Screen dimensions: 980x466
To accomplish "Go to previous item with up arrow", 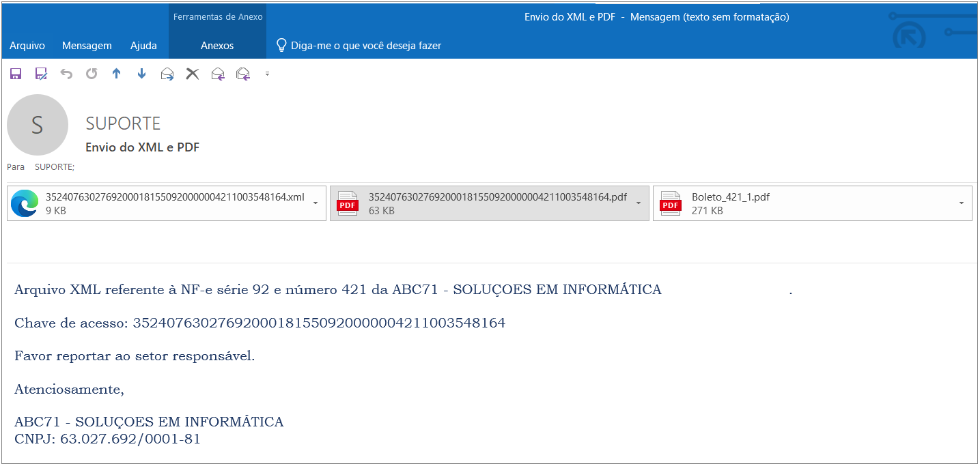I will 116,74.
